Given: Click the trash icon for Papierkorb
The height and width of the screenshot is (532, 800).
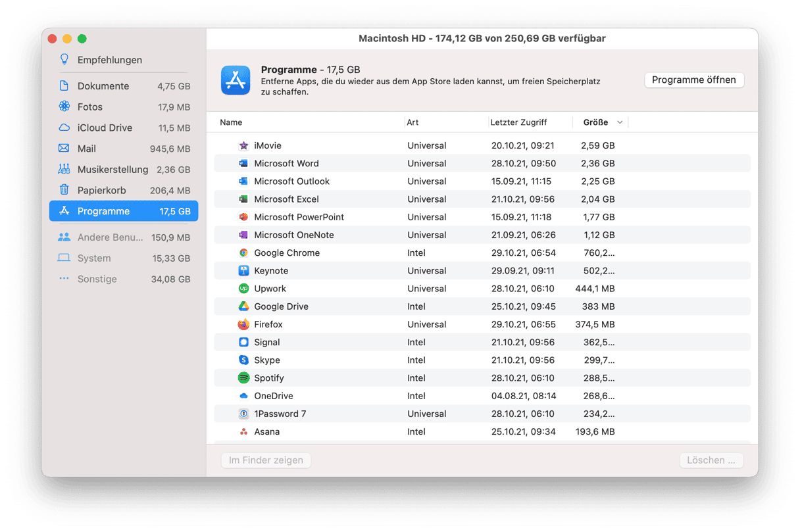Looking at the screenshot, I should (x=64, y=190).
